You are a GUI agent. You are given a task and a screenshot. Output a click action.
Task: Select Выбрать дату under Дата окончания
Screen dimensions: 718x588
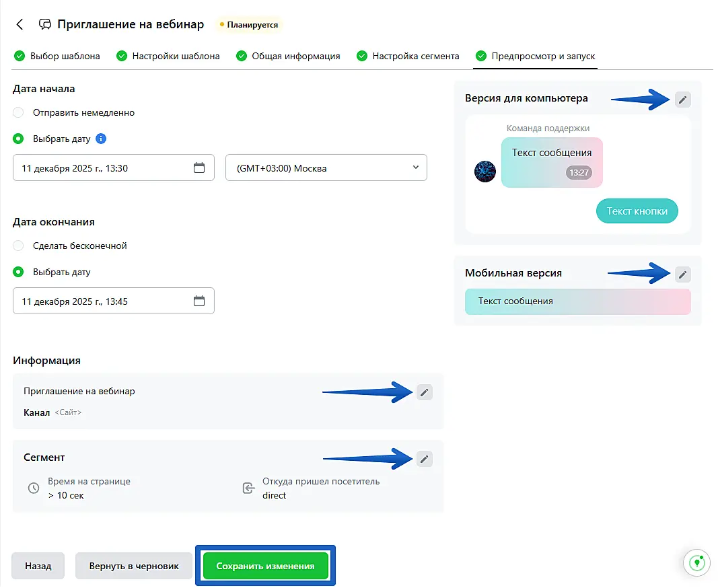coord(19,272)
